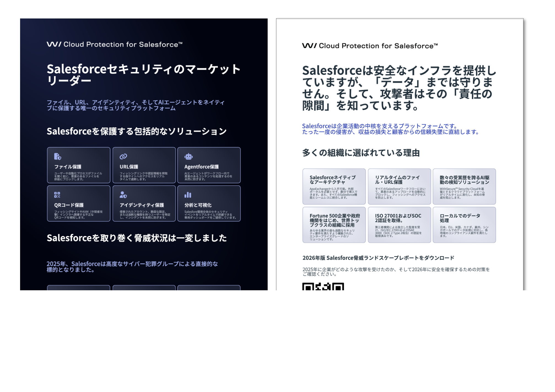The image size is (555, 392).
Task: Click the Salesforceは安全なインフラを提供 headline
Action: [x=399, y=88]
